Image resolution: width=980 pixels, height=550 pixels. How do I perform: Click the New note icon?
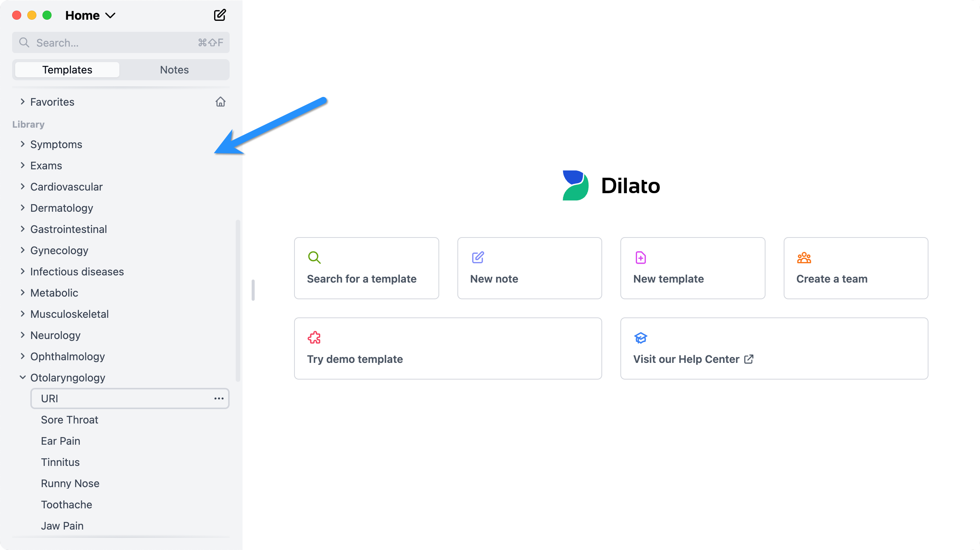477,258
